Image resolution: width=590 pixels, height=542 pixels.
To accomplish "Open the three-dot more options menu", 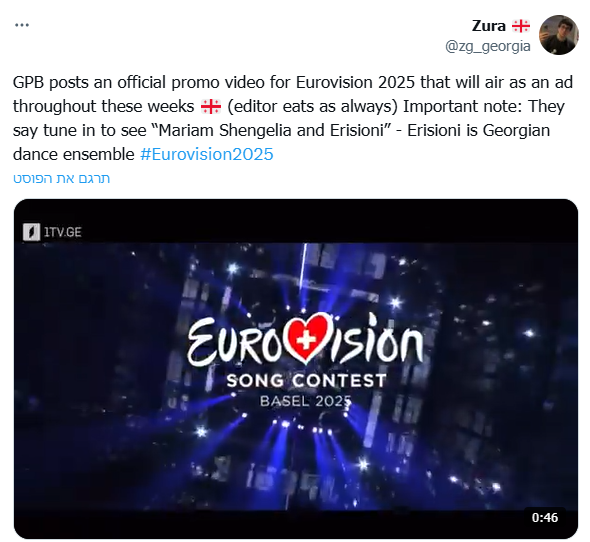I will click(x=22, y=25).
